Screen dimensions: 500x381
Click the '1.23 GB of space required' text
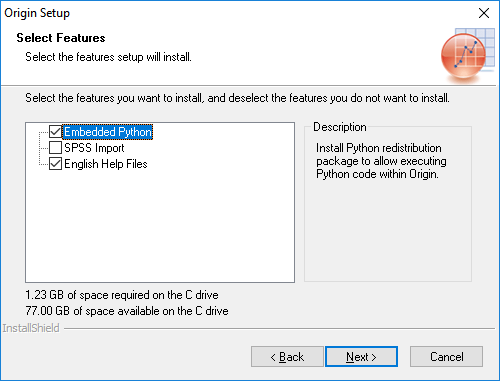(122, 295)
